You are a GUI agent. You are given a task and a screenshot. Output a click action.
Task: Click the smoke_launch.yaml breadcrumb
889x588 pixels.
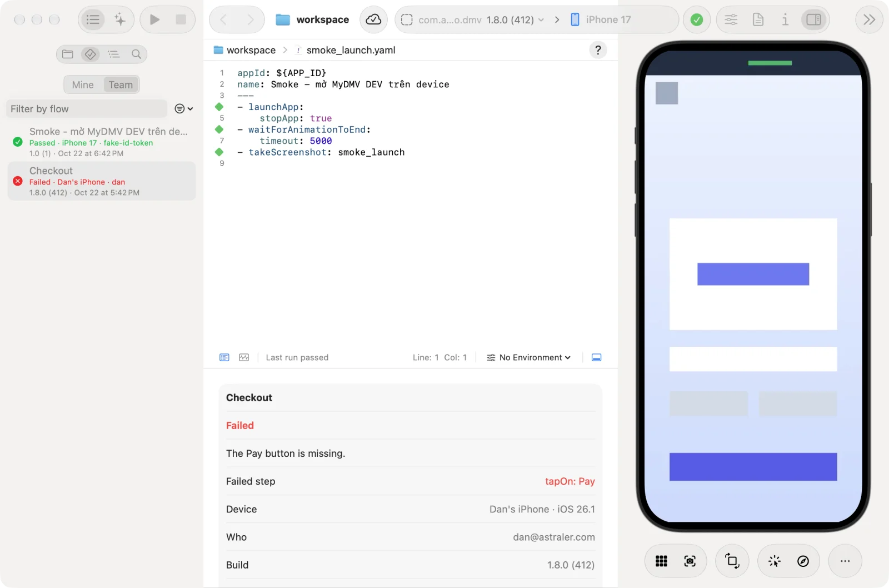[x=345, y=50]
